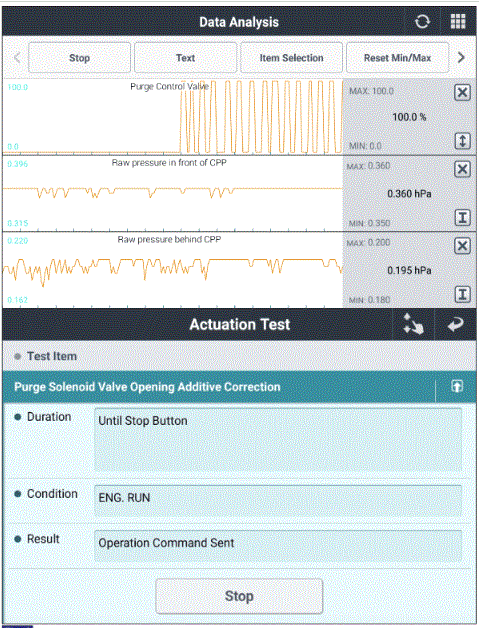Click the touch-arrows icon in Actuation Test bar
The width and height of the screenshot is (479, 628).
(x=413, y=324)
